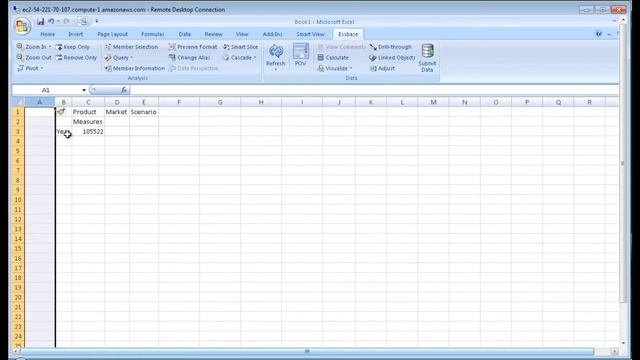Click the vertical scrollbar
640x360 pixels.
coord(623,163)
